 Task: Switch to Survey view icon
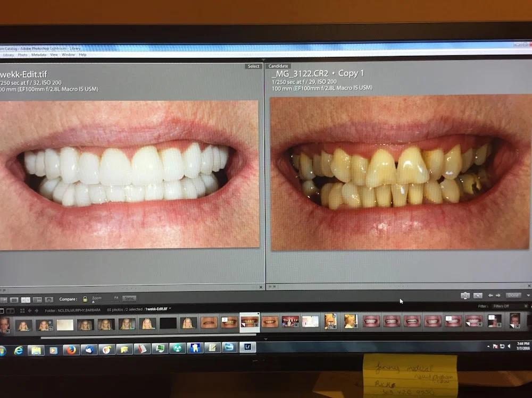pyautogui.click(x=37, y=300)
